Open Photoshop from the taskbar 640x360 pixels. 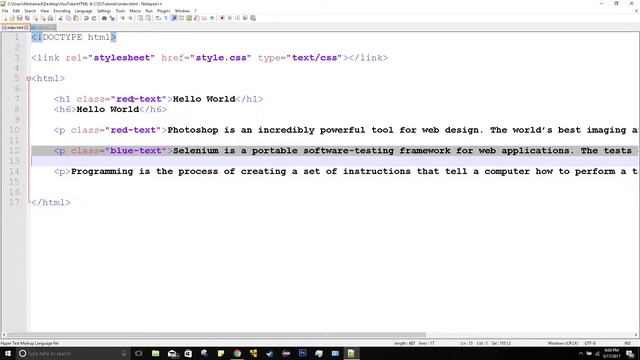(302, 353)
